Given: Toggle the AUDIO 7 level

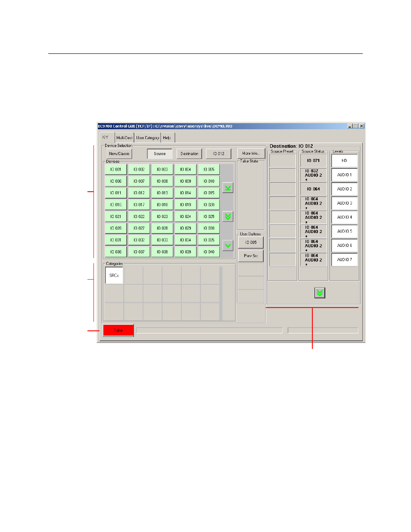Looking at the screenshot, I should click(x=344, y=260).
